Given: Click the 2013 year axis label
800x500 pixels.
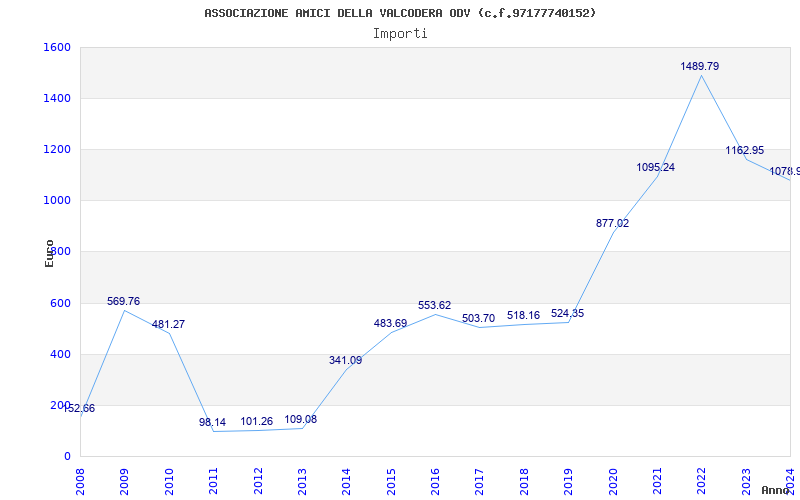Looking at the screenshot, I should click(302, 482).
